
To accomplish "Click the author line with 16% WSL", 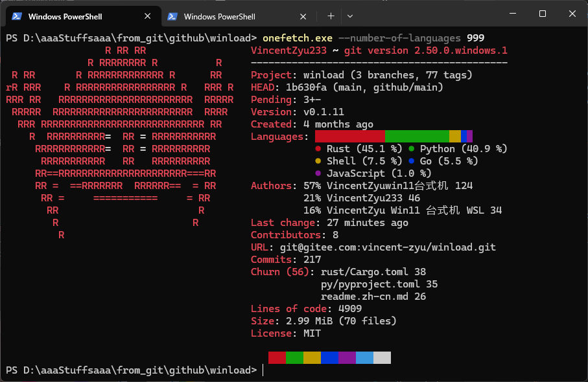I will point(403,210).
